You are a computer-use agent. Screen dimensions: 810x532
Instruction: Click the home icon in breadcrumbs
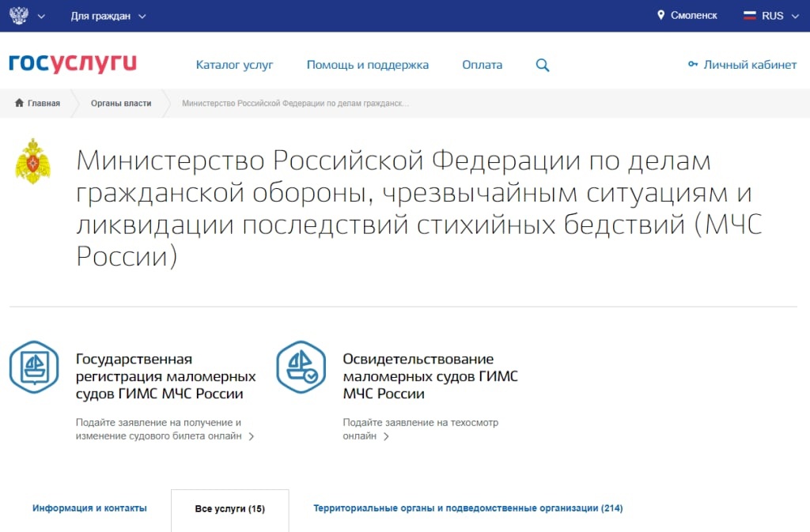pos(20,104)
